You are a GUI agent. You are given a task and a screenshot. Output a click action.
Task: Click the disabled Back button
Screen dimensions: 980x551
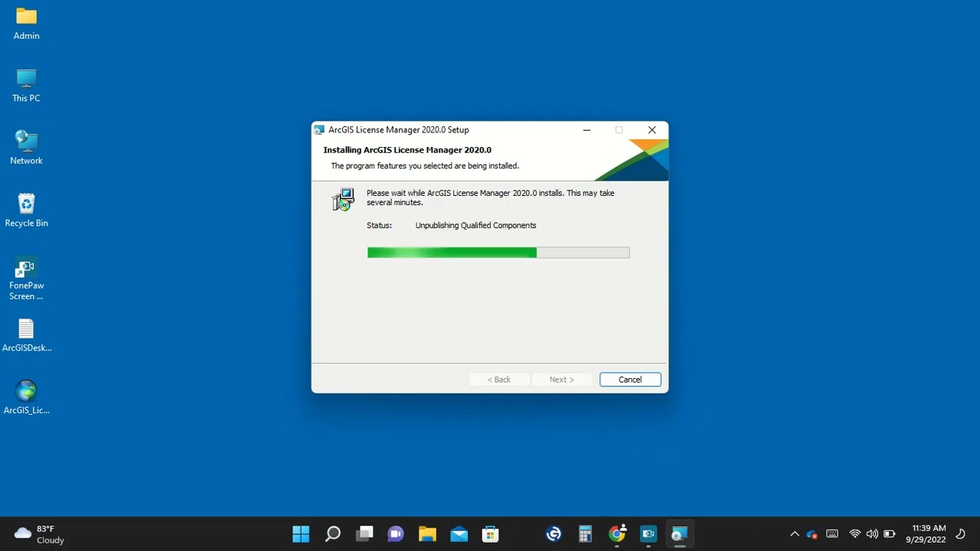(x=499, y=380)
